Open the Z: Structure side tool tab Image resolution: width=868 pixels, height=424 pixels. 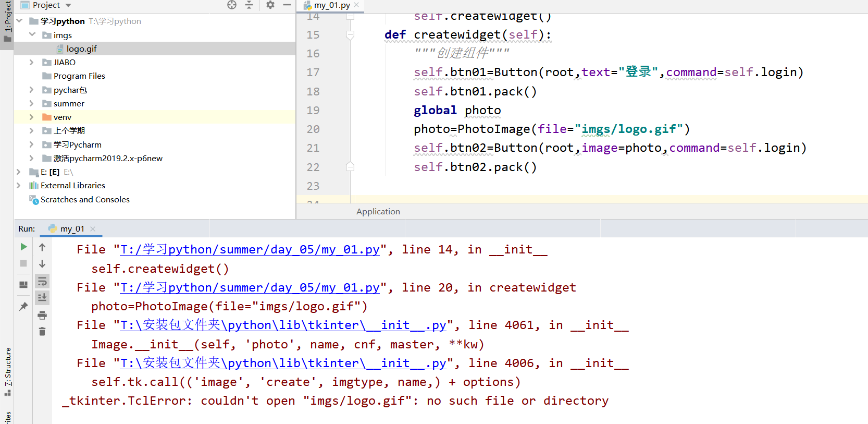[8, 371]
